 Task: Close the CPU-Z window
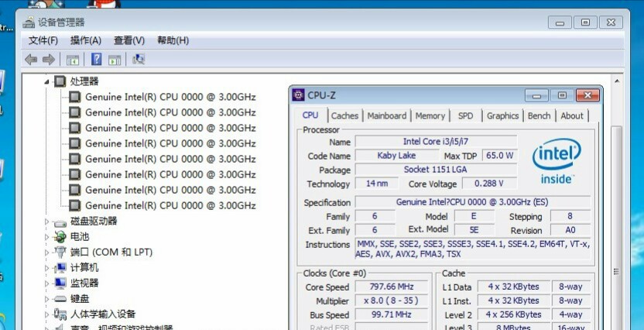tap(587, 95)
